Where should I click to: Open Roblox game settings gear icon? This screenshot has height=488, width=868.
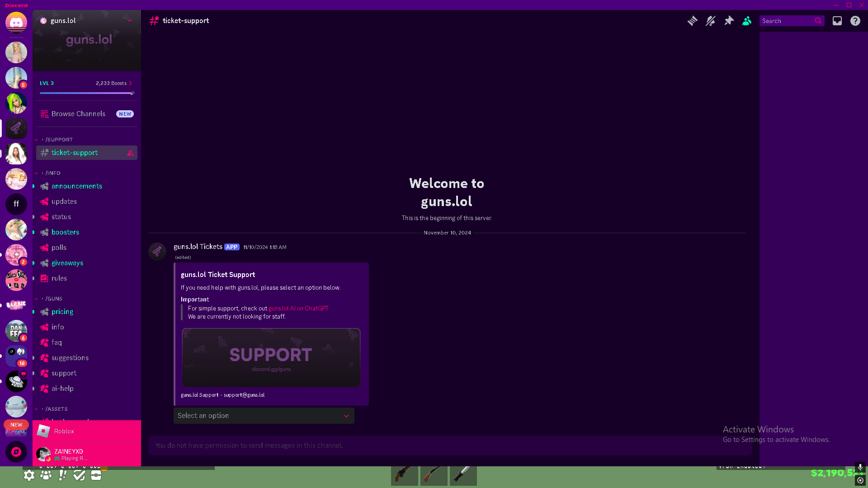pos(29,475)
